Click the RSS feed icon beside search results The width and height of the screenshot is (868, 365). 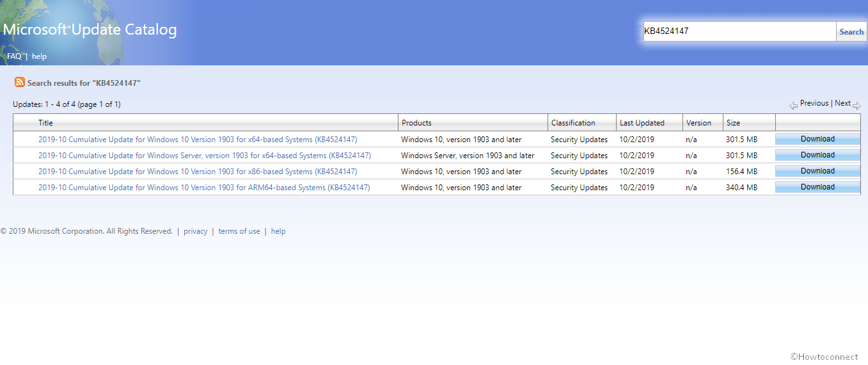pyautogui.click(x=20, y=82)
